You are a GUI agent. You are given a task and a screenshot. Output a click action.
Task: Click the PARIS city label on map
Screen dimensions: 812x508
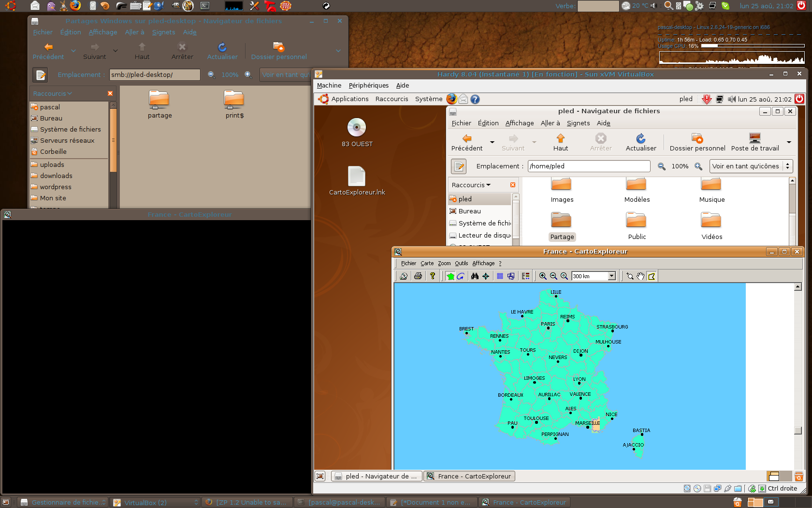pyautogui.click(x=548, y=324)
